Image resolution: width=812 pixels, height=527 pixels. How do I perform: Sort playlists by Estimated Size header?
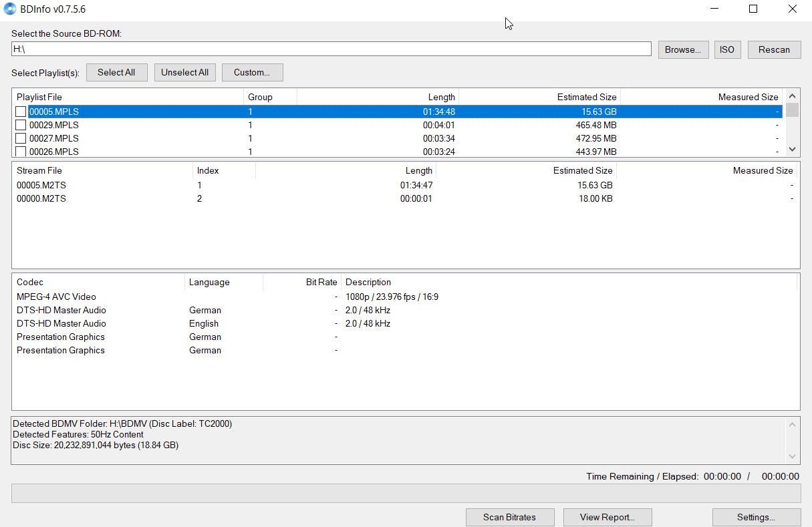click(539, 97)
